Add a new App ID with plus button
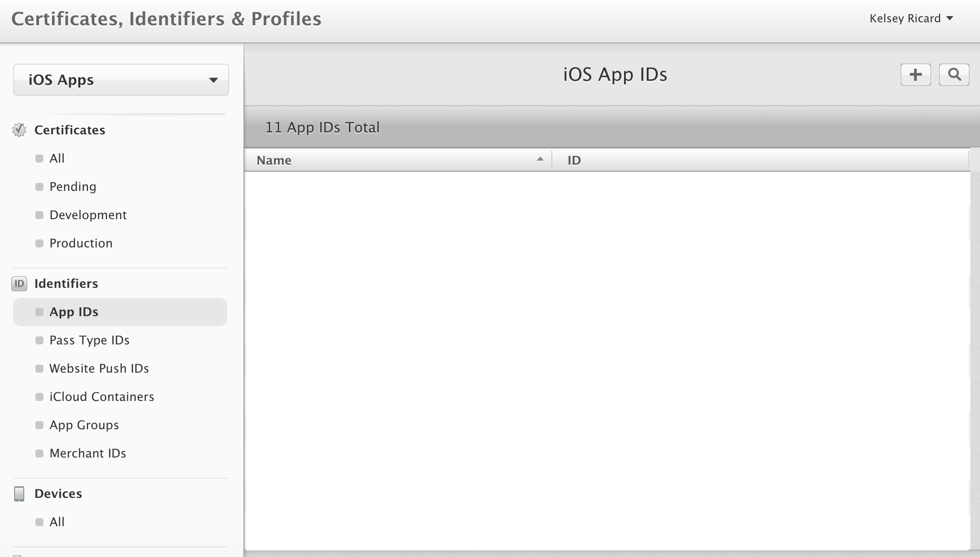Image resolution: width=980 pixels, height=557 pixels. [915, 75]
